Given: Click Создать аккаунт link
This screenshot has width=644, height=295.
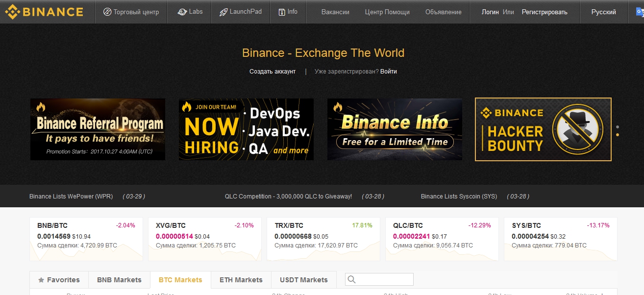Looking at the screenshot, I should 272,72.
